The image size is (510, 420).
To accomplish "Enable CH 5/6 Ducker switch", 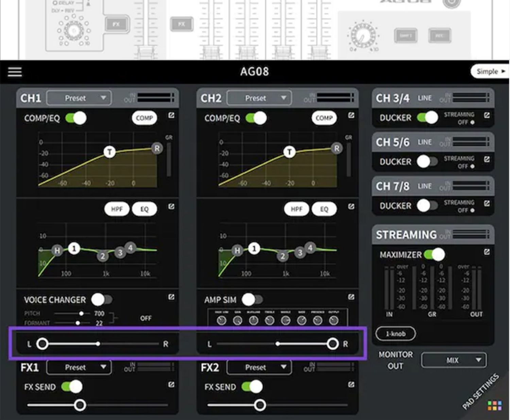I will click(x=427, y=161).
